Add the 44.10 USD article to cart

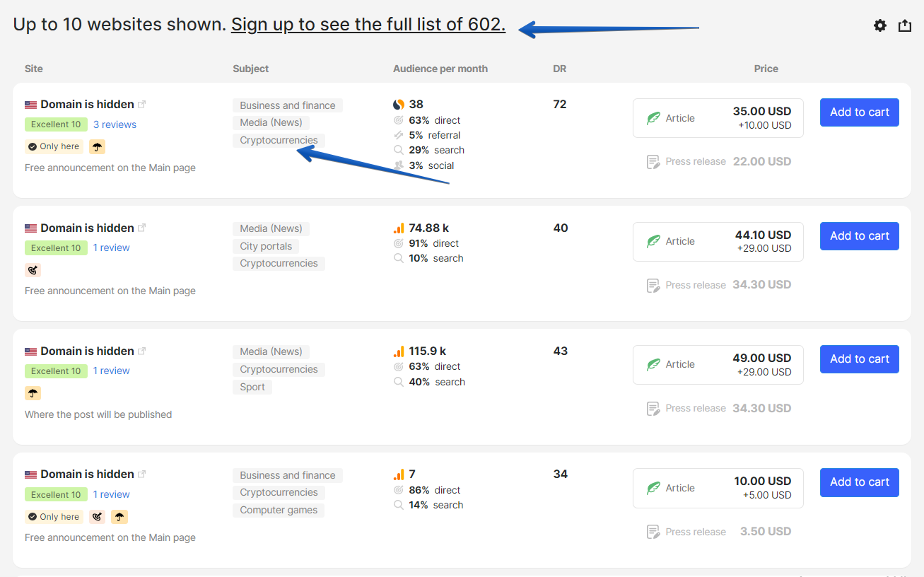pyautogui.click(x=859, y=236)
